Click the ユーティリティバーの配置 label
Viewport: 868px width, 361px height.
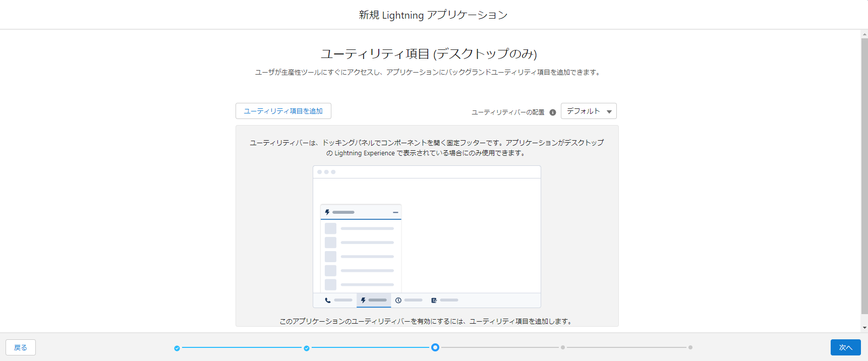pos(508,112)
